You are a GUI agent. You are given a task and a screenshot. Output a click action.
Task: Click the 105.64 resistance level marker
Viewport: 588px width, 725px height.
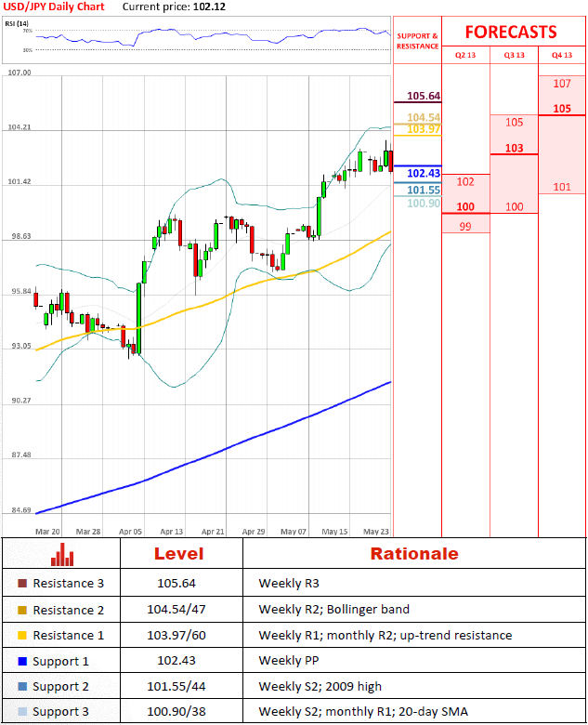pyautogui.click(x=424, y=96)
